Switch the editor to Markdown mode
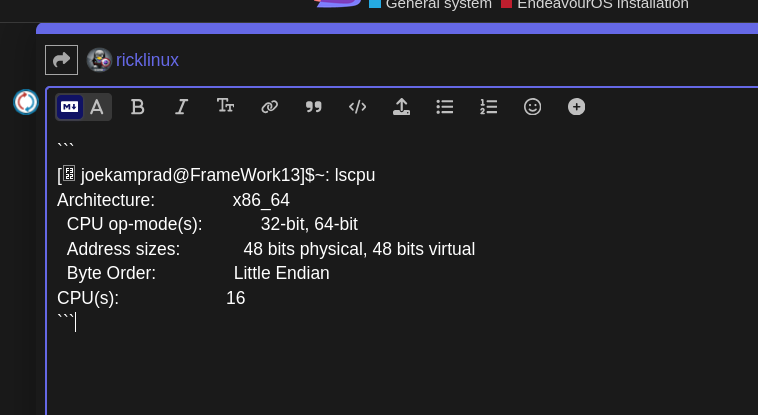 click(70, 107)
